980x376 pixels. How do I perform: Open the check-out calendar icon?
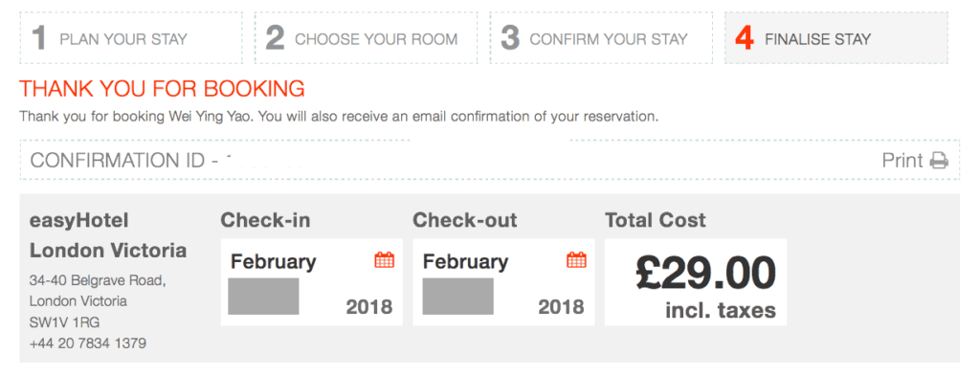tap(576, 260)
